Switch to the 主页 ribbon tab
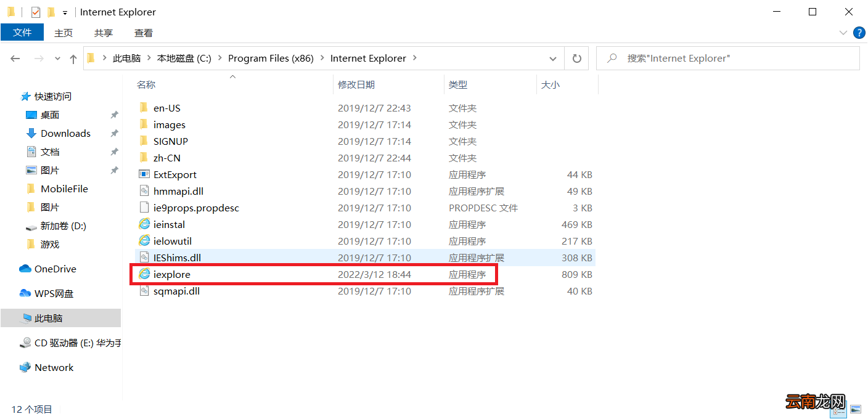The image size is (868, 419). [63, 33]
